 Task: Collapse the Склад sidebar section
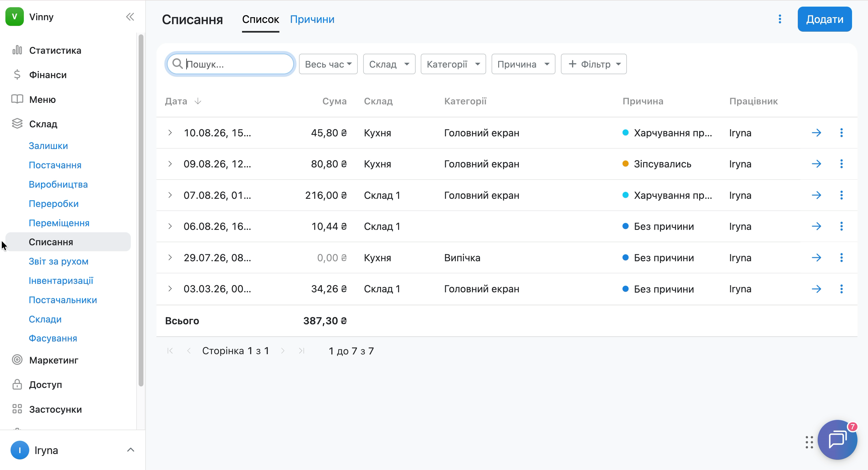tap(43, 124)
